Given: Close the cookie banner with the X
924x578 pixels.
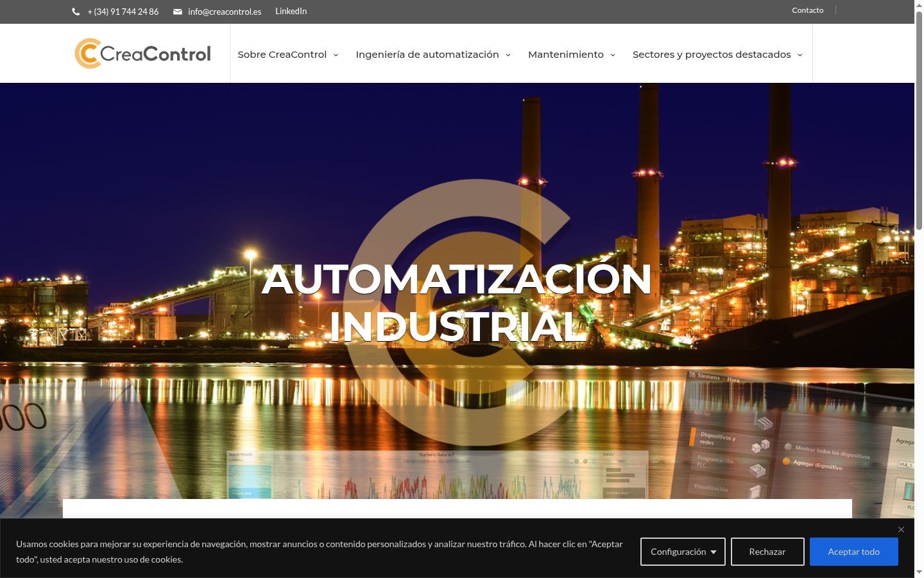Looking at the screenshot, I should pyautogui.click(x=901, y=530).
